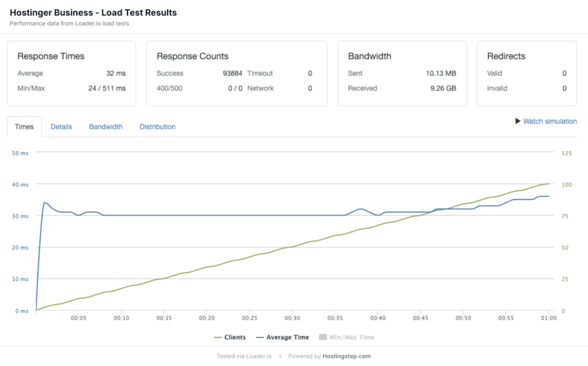Screen dimensions: 588x366
Task: Click the 10 ms axis label
Action: (20, 279)
